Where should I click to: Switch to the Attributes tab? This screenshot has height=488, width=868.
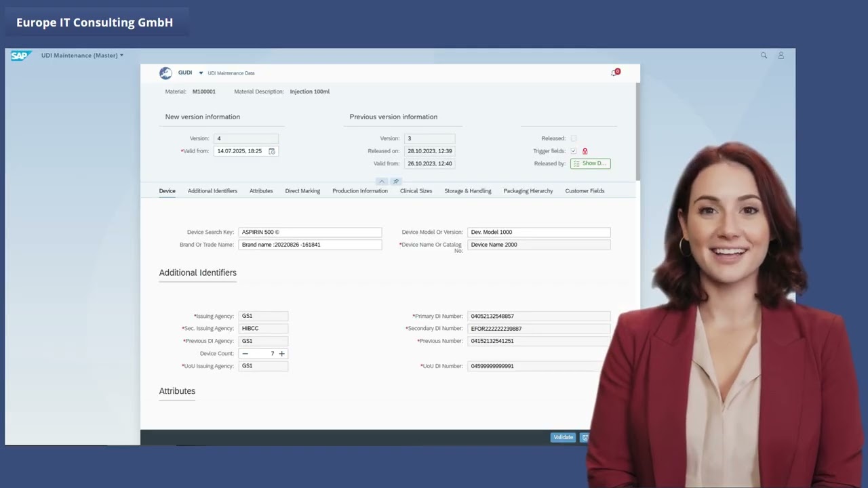point(261,191)
